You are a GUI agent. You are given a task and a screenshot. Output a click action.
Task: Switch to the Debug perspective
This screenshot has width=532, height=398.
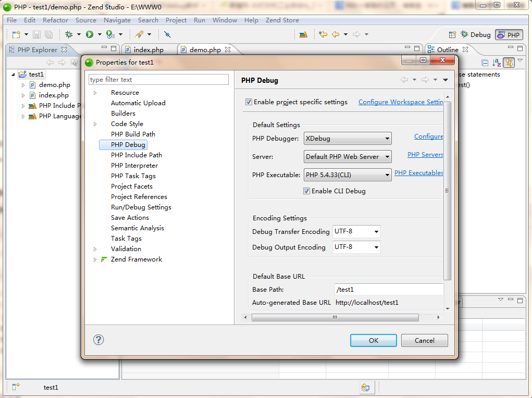coord(475,34)
